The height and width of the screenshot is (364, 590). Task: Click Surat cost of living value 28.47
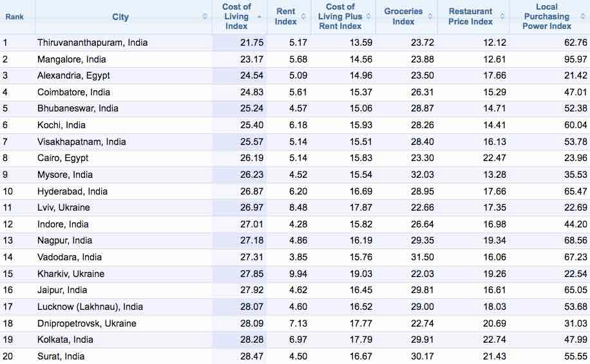click(x=252, y=356)
